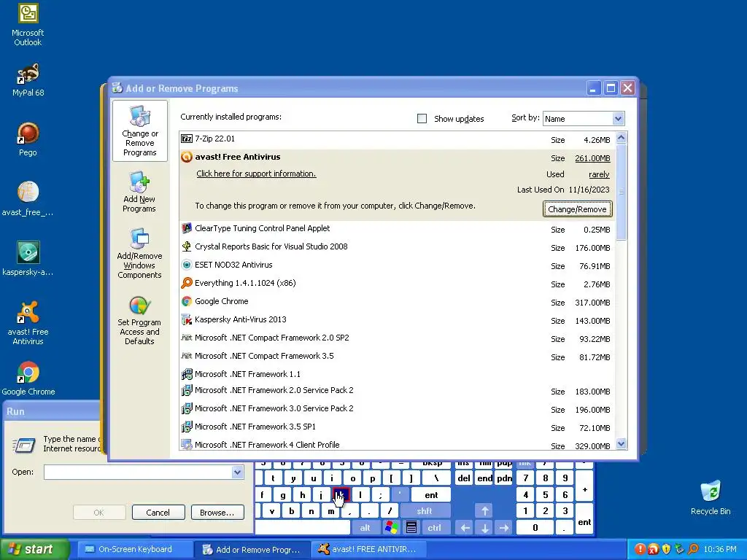Select Microsoft Outlook desktop icon

[28, 24]
